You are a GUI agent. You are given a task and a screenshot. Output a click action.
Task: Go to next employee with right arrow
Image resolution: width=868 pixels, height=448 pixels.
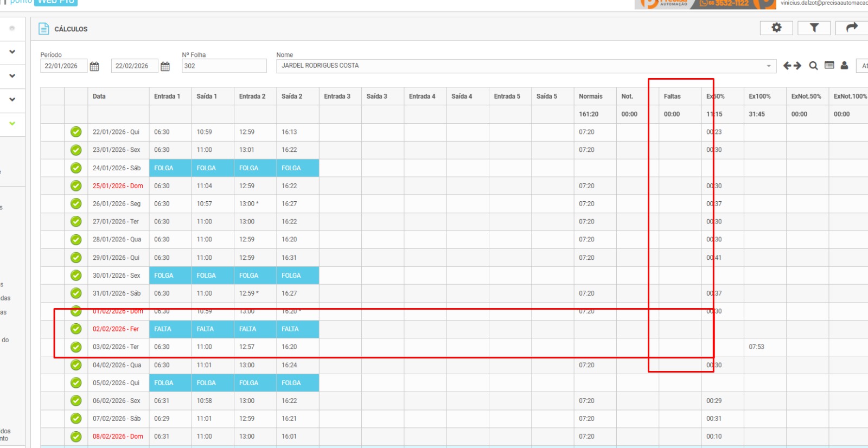[797, 66]
